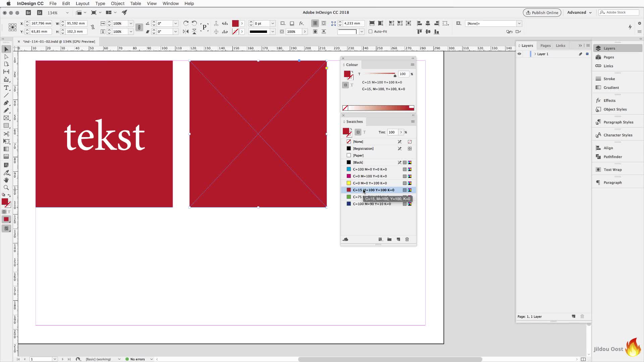Viewport: 644px width, 362px height.
Task: Enable the Auto-Fit checkbox
Action: pyautogui.click(x=371, y=32)
